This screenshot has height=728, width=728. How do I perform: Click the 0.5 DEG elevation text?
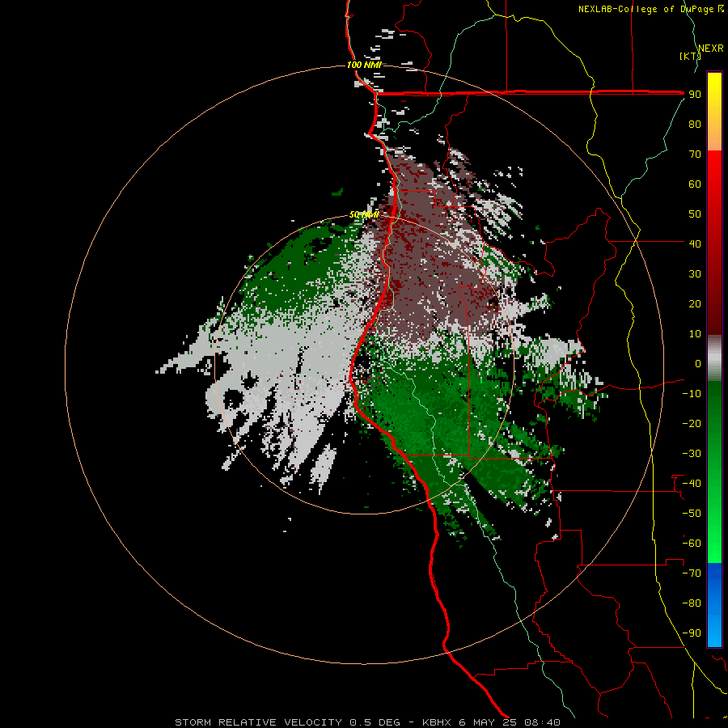tap(375, 722)
